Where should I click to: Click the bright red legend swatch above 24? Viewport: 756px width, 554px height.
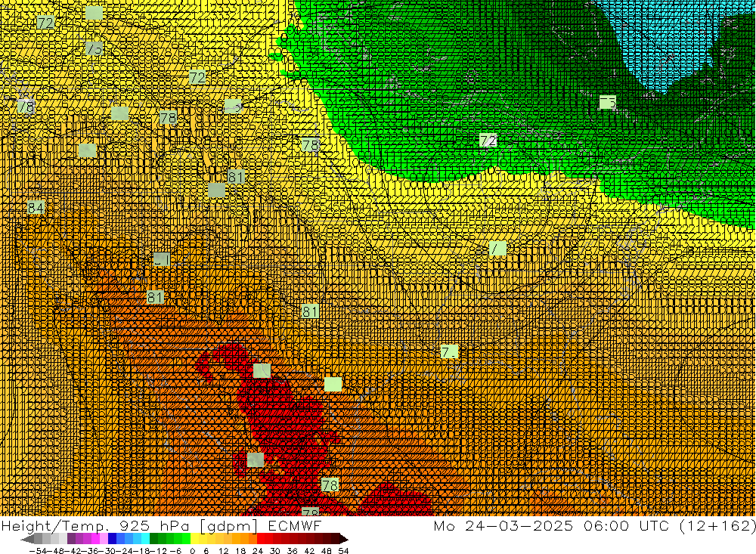point(261,539)
